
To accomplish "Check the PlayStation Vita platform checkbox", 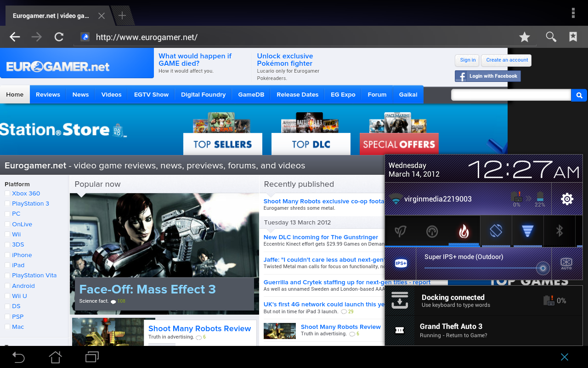I will click(7, 276).
